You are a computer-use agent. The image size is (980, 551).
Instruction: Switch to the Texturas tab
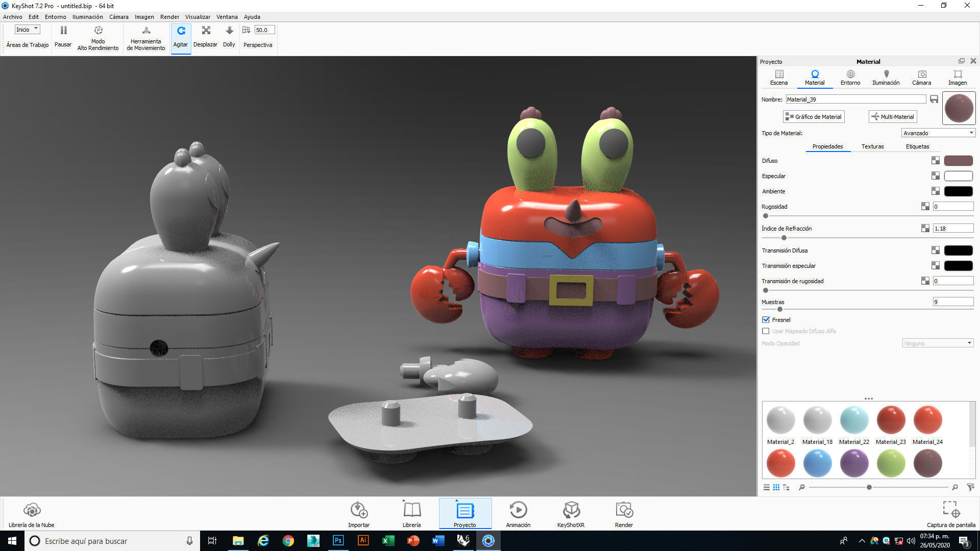pos(873,146)
